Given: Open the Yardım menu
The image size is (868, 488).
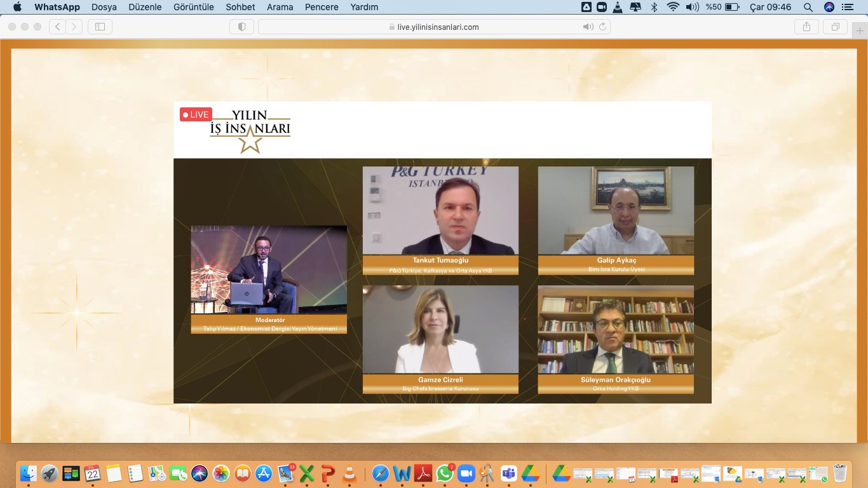Looking at the screenshot, I should [x=364, y=7].
